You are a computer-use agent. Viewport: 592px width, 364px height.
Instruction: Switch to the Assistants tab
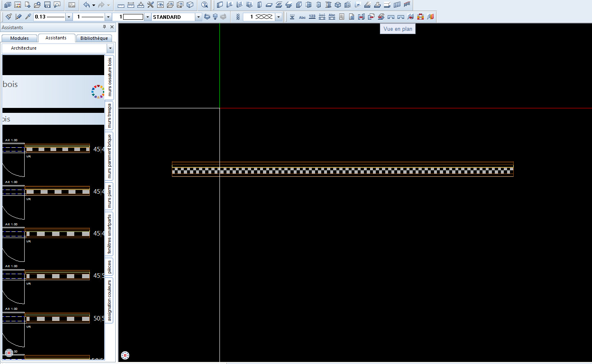coord(56,38)
